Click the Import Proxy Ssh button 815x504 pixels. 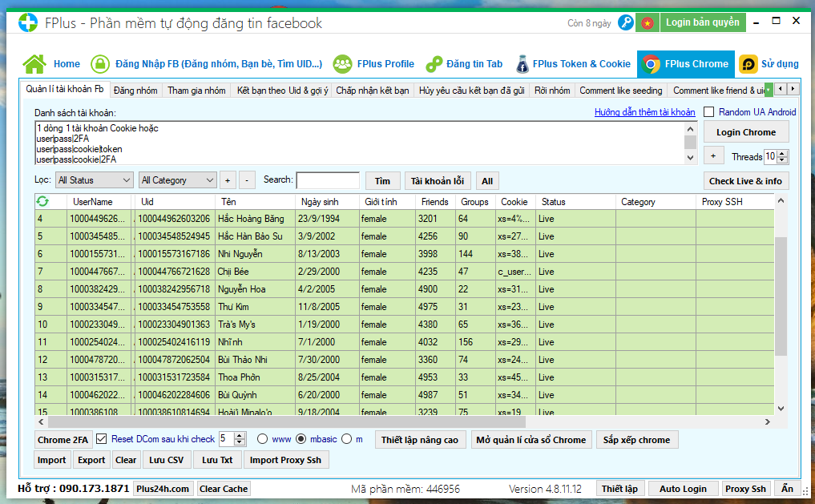point(285,460)
